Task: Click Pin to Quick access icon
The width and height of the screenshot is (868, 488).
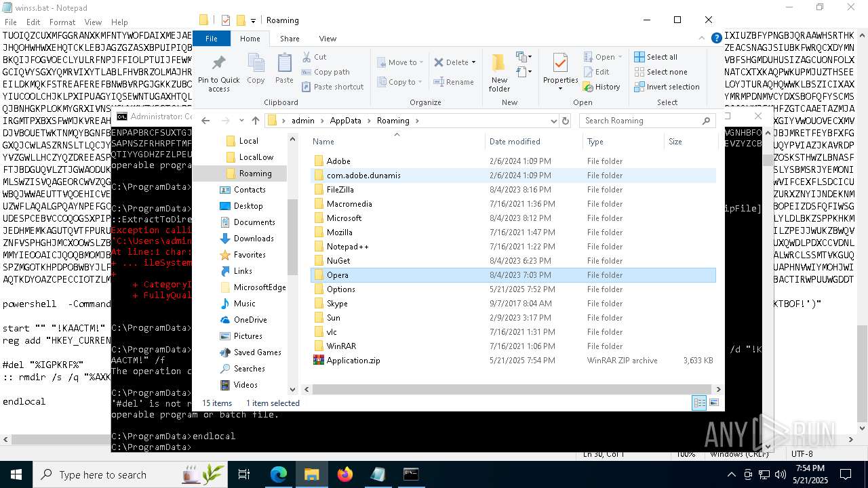Action: [218, 64]
